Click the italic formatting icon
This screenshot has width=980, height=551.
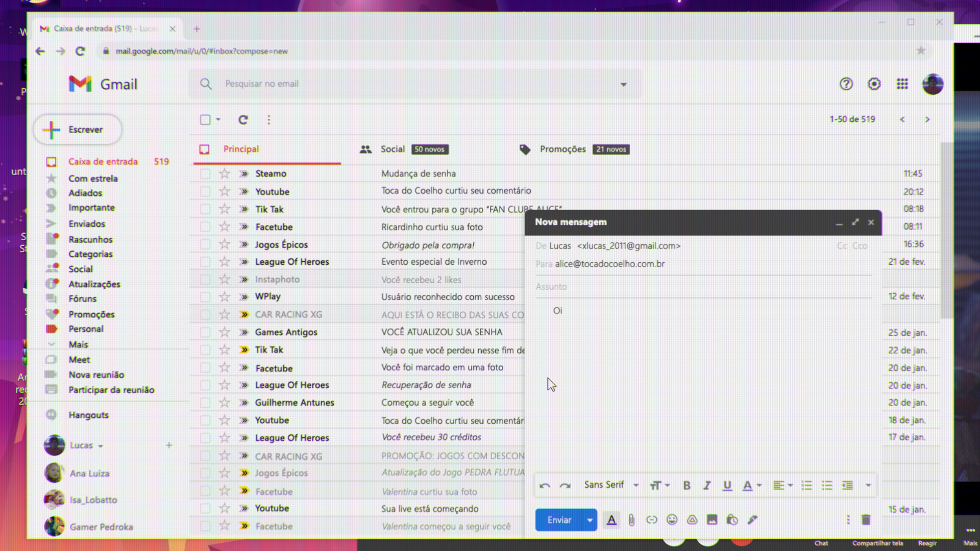point(707,485)
